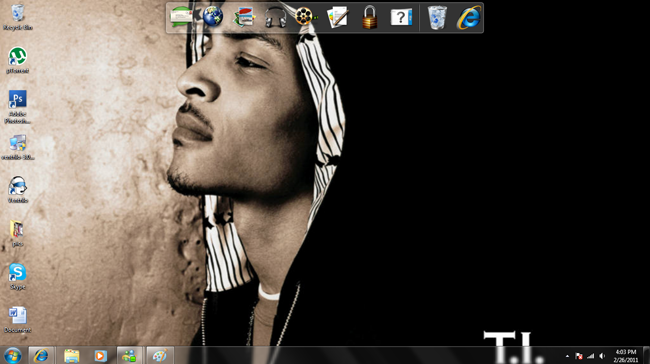The image size is (650, 364).
Task: Launch Internet Explorer from the dock
Action: (x=469, y=17)
